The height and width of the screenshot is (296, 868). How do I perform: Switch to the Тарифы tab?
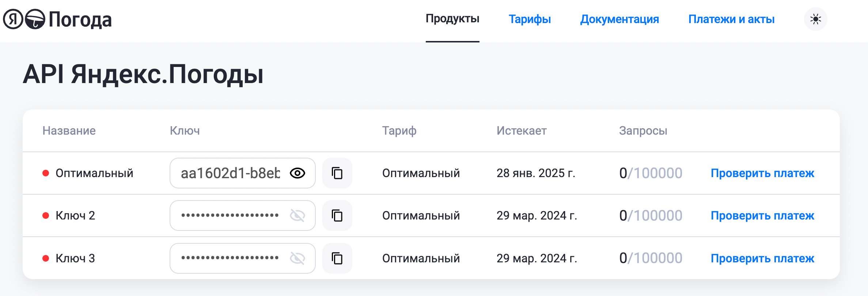(x=530, y=19)
